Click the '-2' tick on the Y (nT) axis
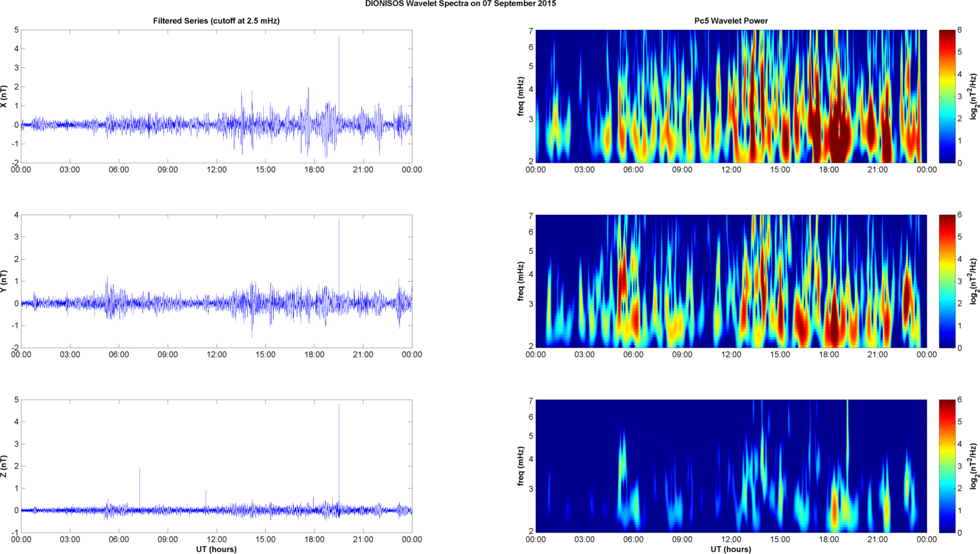The width and height of the screenshot is (980, 554). (x=15, y=348)
